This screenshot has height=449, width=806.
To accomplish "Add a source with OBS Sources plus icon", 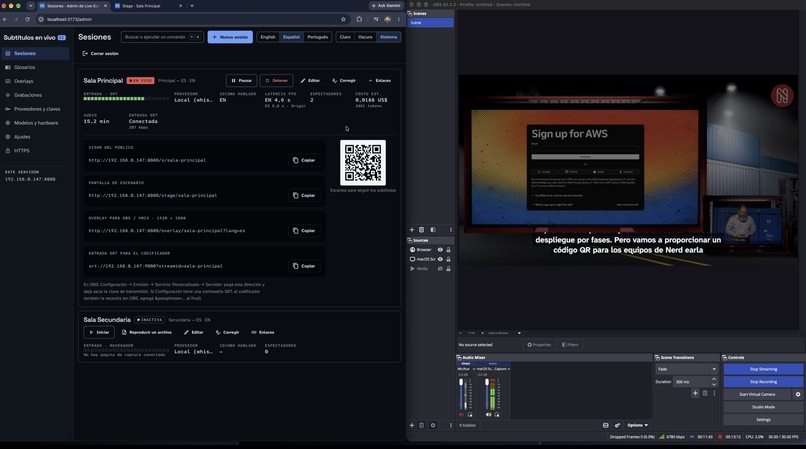I will (x=412, y=425).
